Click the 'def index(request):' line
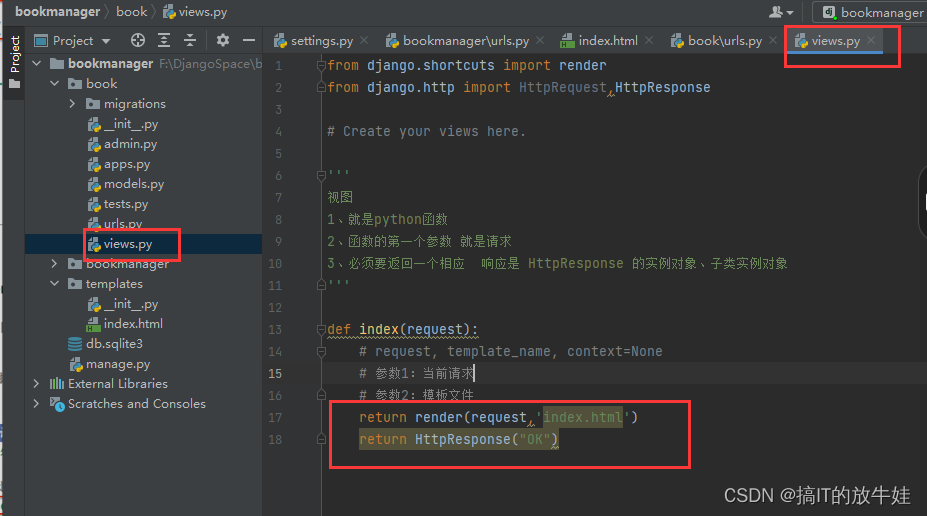The height and width of the screenshot is (516, 927). tap(403, 329)
